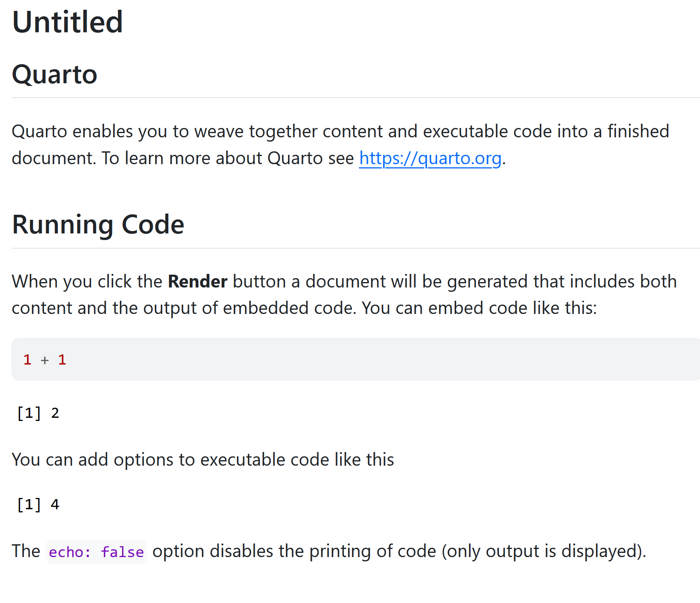700x603 pixels.
Task: Click the second red 1 in code
Action: click(x=62, y=360)
